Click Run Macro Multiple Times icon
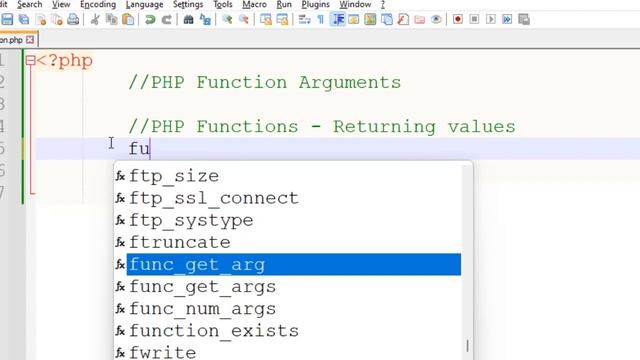 click(507, 19)
